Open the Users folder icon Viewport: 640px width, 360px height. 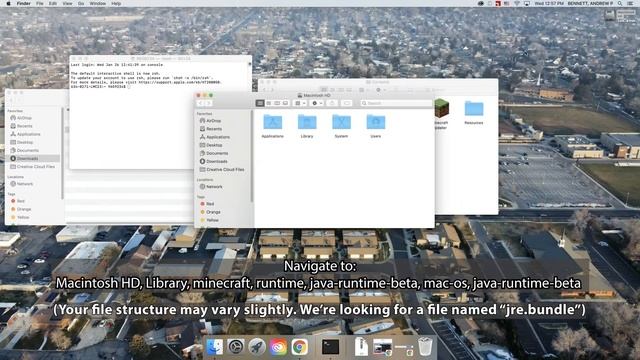click(x=376, y=122)
